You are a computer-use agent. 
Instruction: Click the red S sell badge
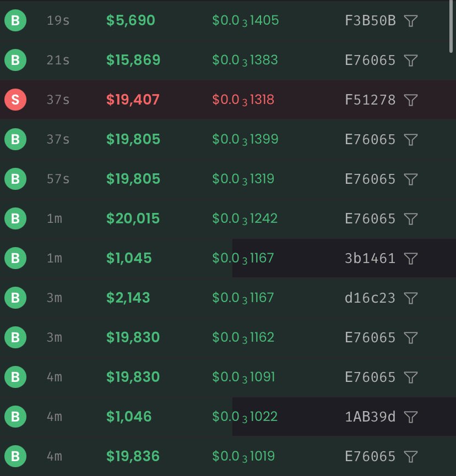15,100
